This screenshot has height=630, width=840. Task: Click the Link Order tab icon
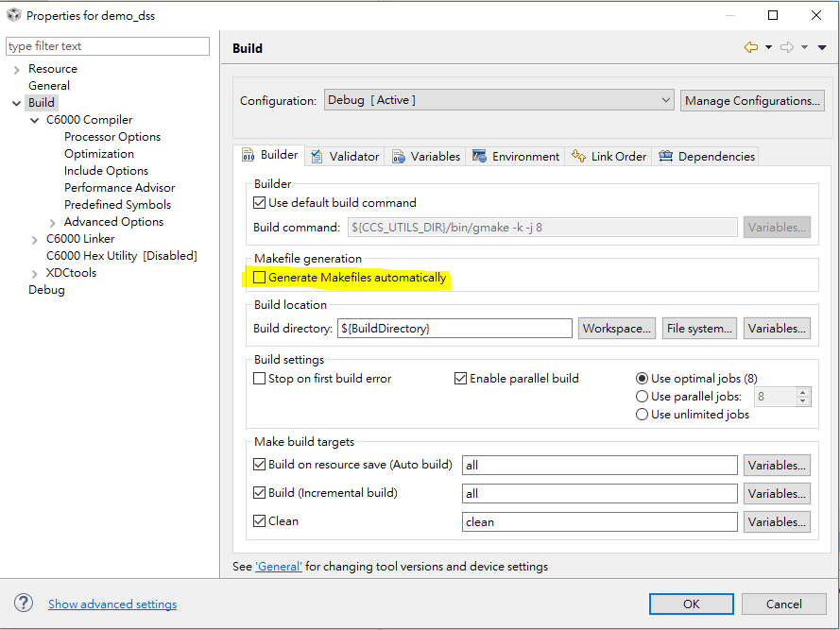[x=579, y=157]
